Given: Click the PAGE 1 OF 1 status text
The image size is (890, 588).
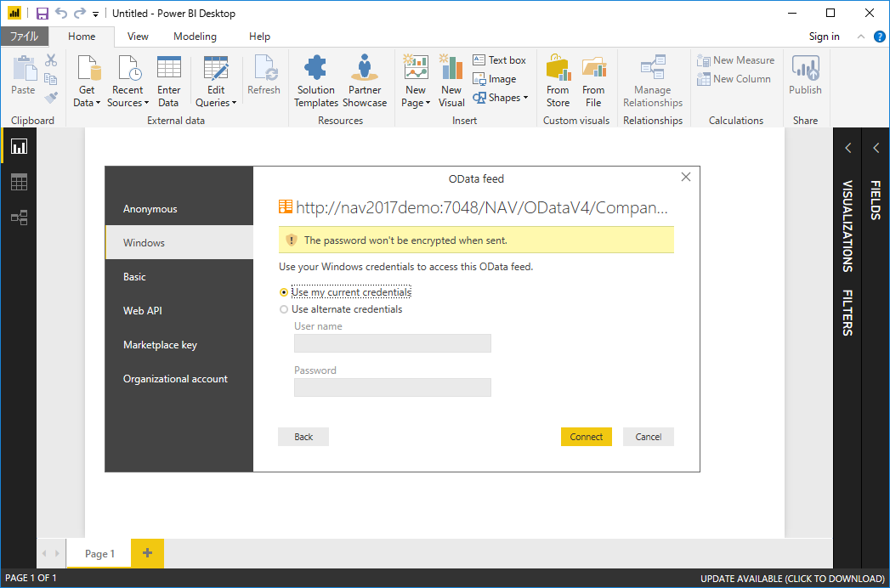Looking at the screenshot, I should point(31,579).
